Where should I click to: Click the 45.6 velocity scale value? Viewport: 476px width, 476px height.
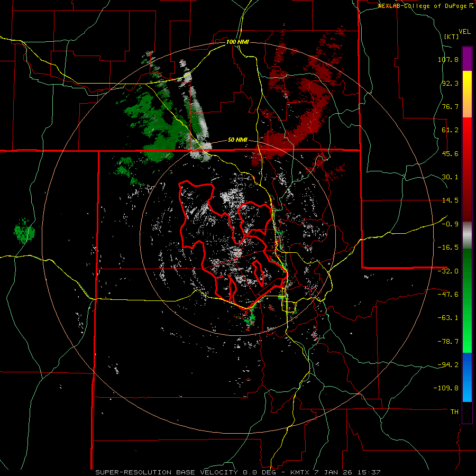(x=450, y=153)
